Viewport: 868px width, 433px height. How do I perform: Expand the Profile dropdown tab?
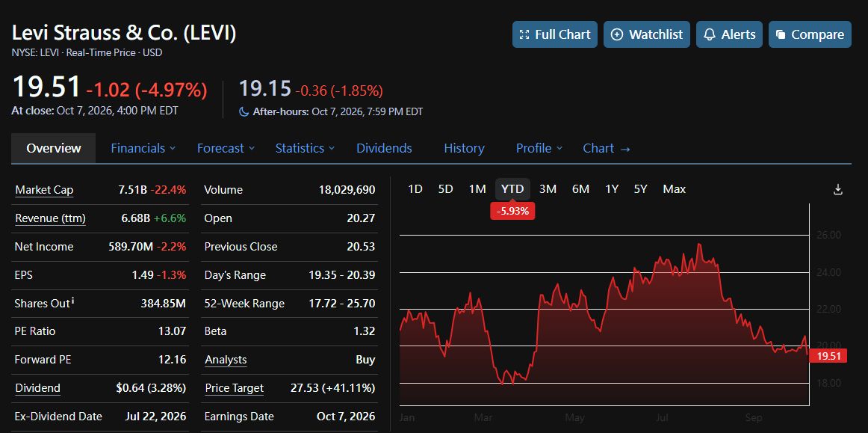click(x=539, y=148)
